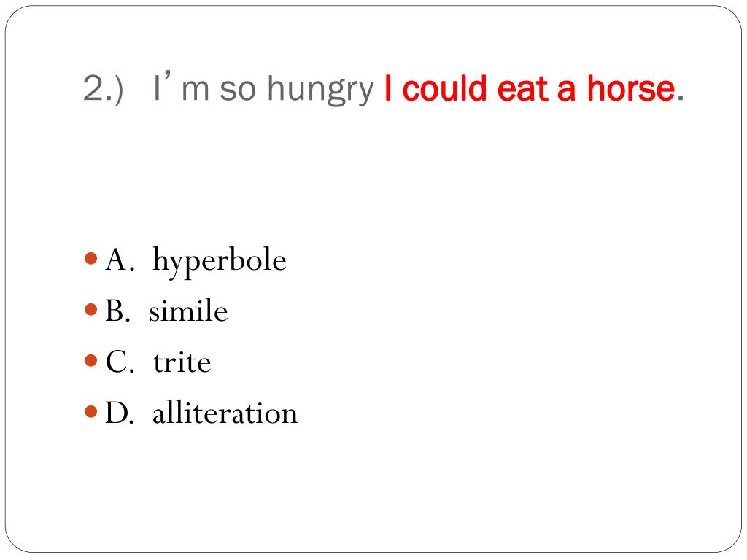Click the letter A. option label
The height and width of the screenshot is (560, 747).
(117, 260)
